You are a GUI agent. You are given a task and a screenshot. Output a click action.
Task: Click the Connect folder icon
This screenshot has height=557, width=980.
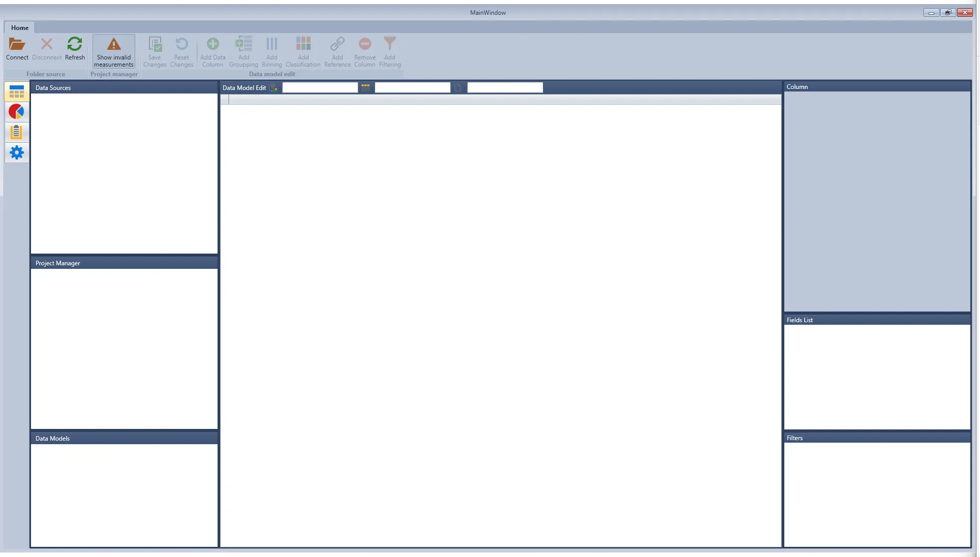pos(17,45)
